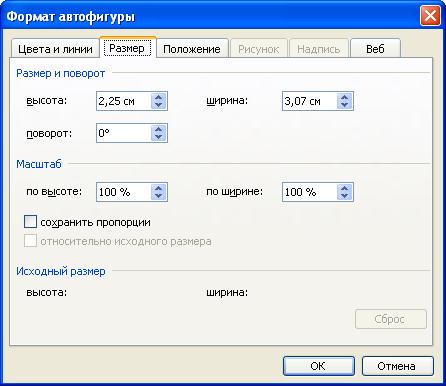Cancel the dialog with Отмена
This screenshot has height=386, width=446.
pyautogui.click(x=398, y=366)
